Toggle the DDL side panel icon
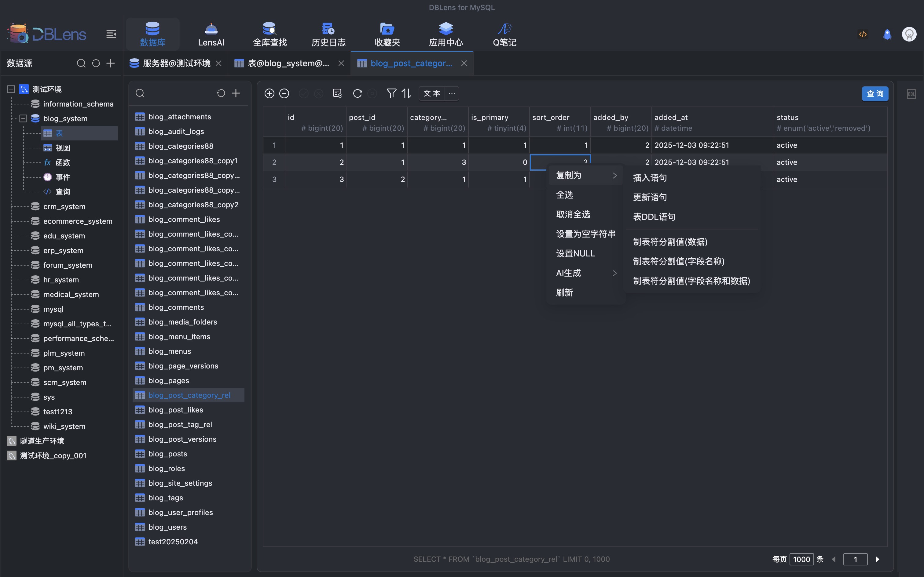Viewport: 924px width, 577px height. [x=911, y=94]
